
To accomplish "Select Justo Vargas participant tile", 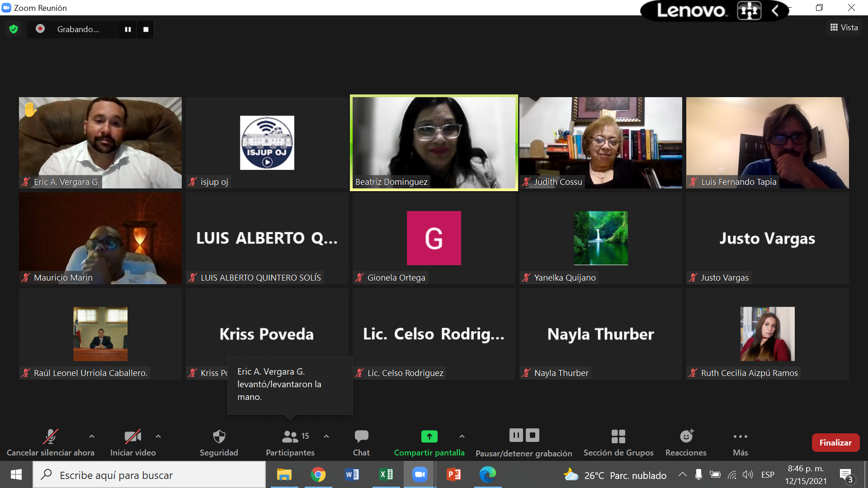I will pyautogui.click(x=768, y=239).
